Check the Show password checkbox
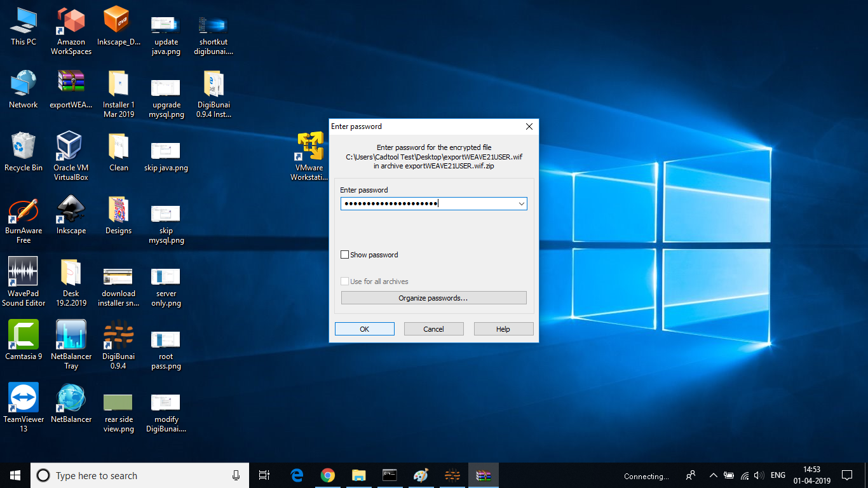 point(345,255)
